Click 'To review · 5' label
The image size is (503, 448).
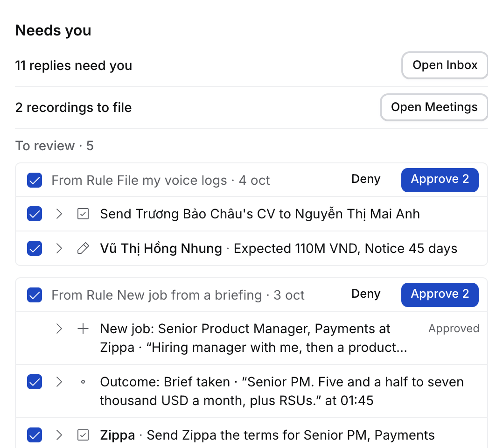click(55, 146)
